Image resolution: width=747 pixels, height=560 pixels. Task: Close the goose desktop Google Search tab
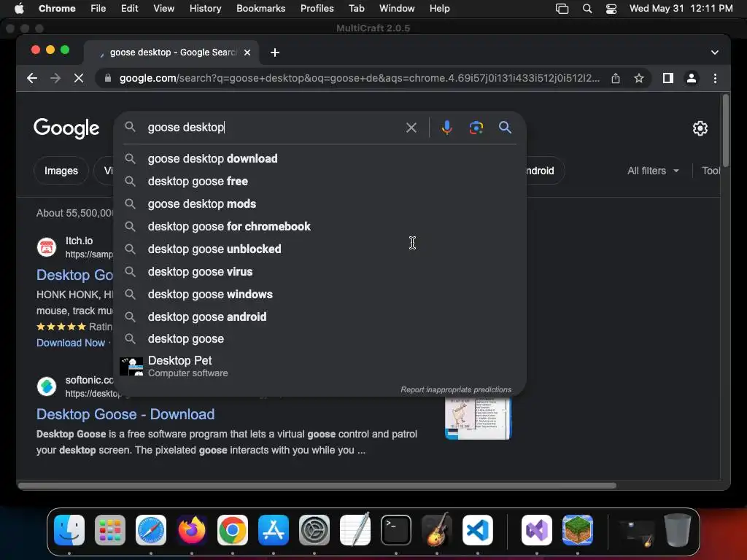coord(247,52)
